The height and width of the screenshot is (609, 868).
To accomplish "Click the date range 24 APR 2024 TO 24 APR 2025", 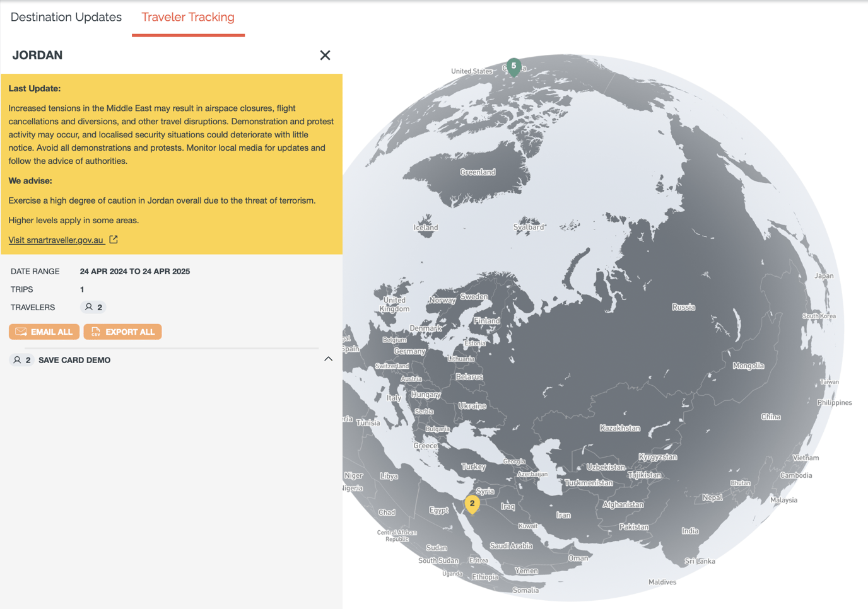I will click(x=135, y=272).
